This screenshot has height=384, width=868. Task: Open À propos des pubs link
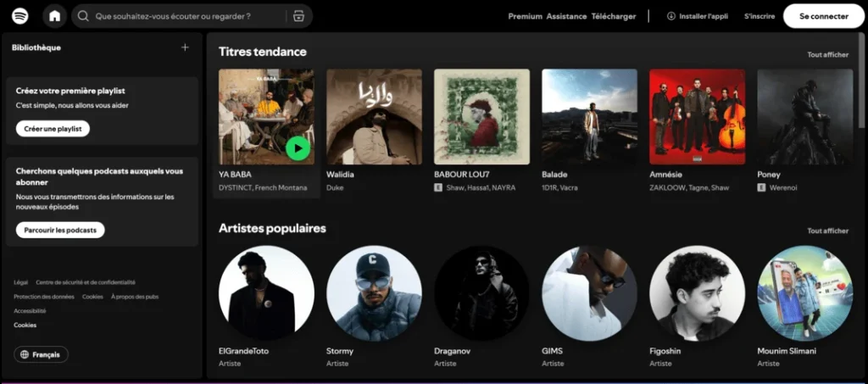135,297
